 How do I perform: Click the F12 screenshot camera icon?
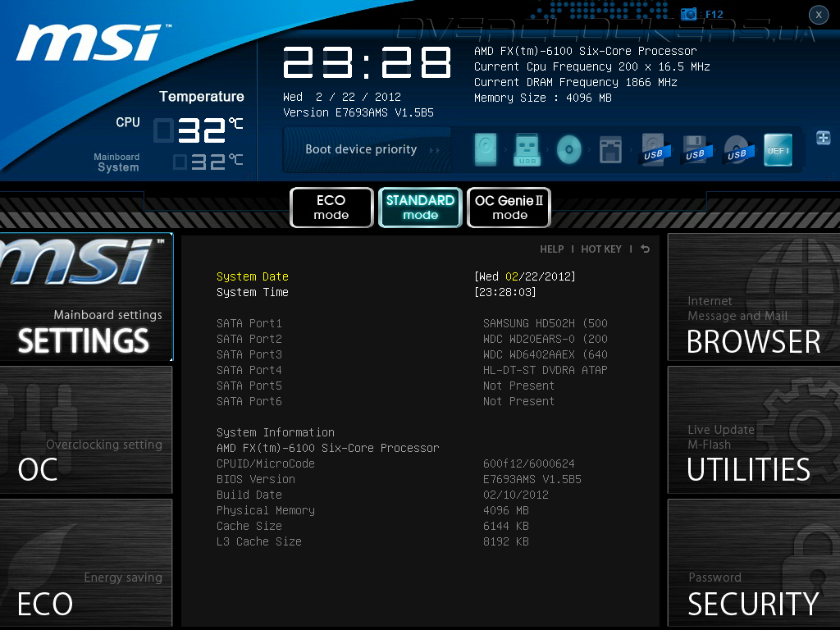[x=688, y=14]
